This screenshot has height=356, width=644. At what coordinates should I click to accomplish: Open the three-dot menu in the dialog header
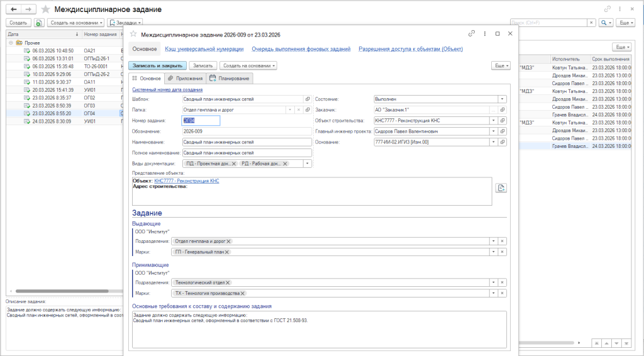[x=485, y=34]
